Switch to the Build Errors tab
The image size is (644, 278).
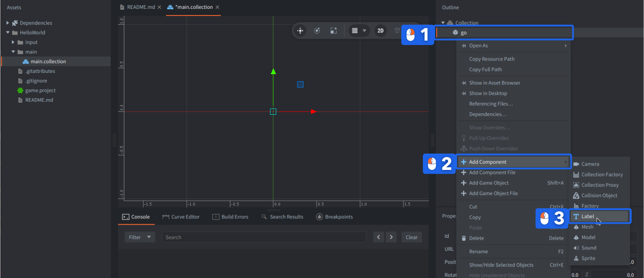coord(230,217)
